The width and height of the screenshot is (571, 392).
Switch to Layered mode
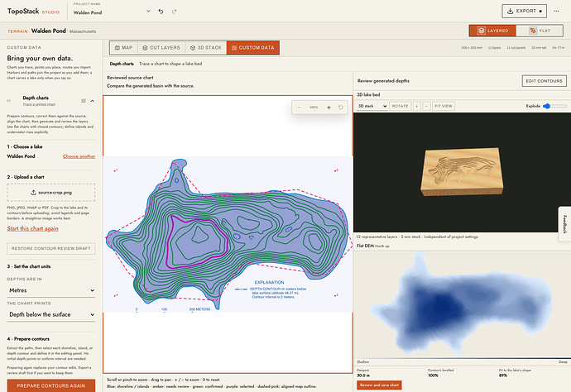(492, 31)
